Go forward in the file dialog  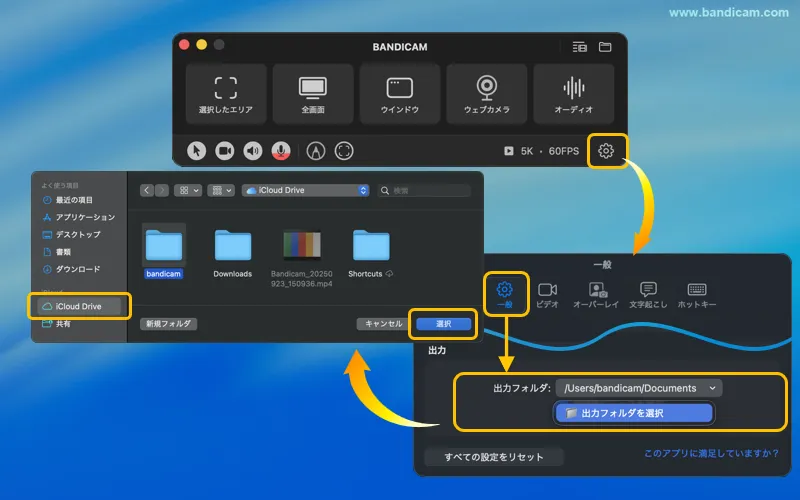click(x=162, y=190)
